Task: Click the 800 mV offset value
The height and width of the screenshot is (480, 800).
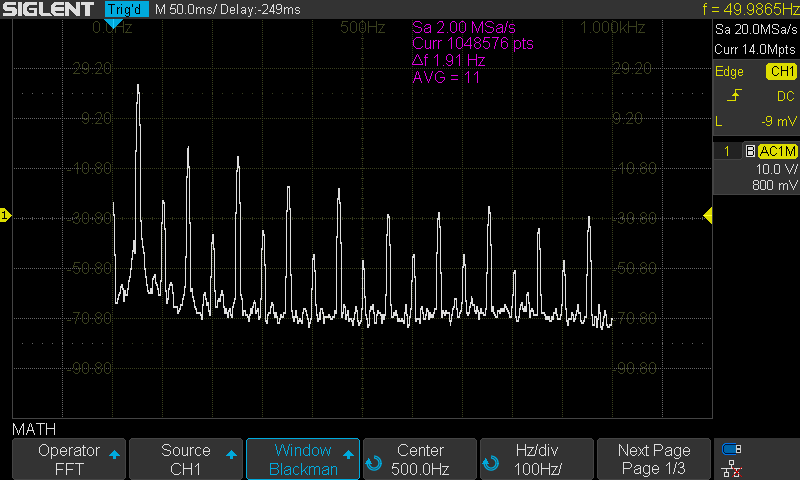Action: [x=774, y=186]
